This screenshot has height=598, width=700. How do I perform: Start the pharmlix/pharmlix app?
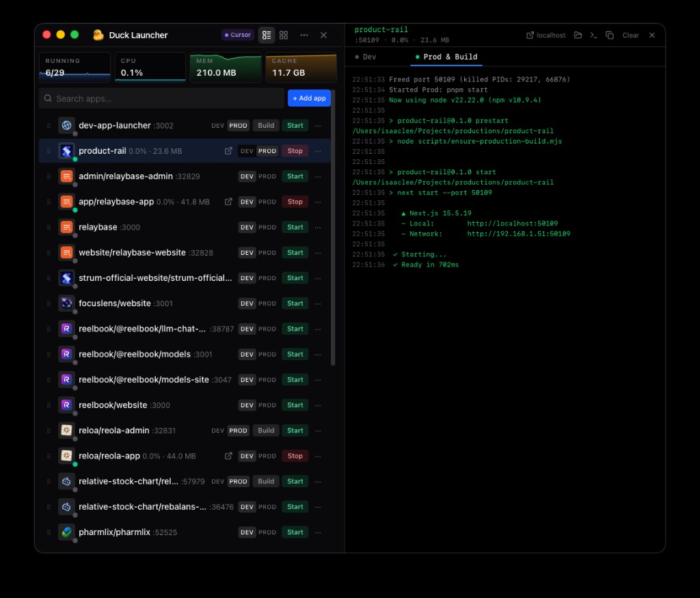coord(295,532)
